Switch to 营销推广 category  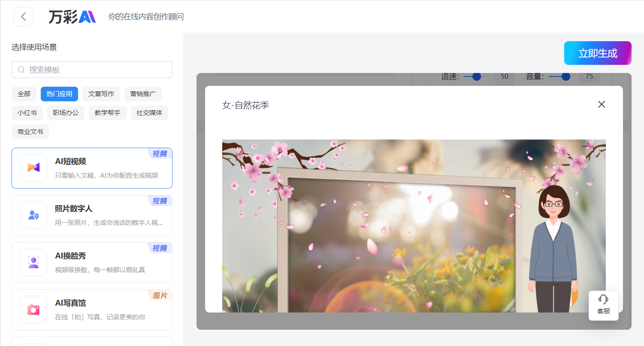pos(143,94)
